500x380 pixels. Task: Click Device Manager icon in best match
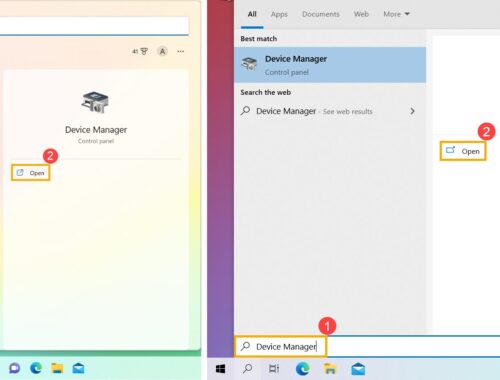point(249,64)
